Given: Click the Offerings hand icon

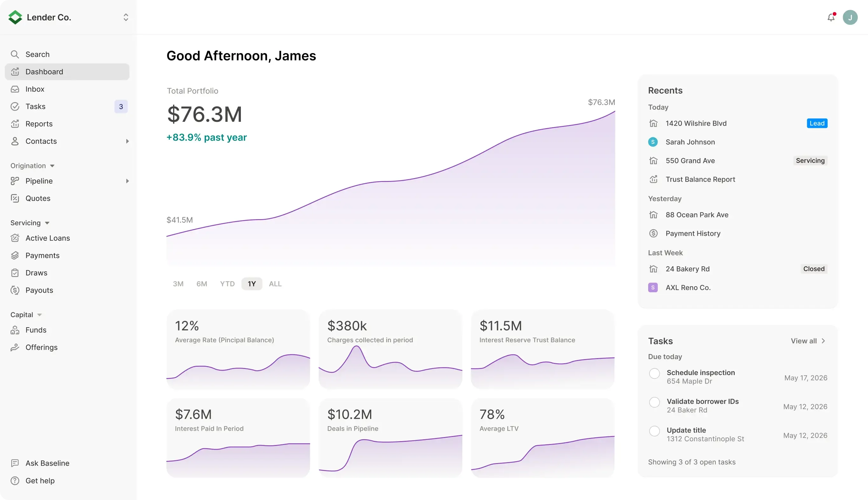Looking at the screenshot, I should pyautogui.click(x=15, y=347).
